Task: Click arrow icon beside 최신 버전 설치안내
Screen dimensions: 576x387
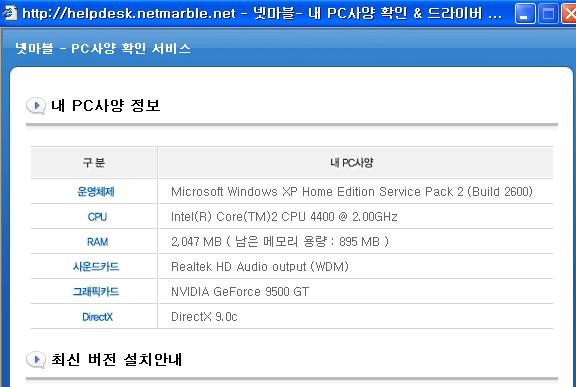Action: pyautogui.click(x=36, y=360)
